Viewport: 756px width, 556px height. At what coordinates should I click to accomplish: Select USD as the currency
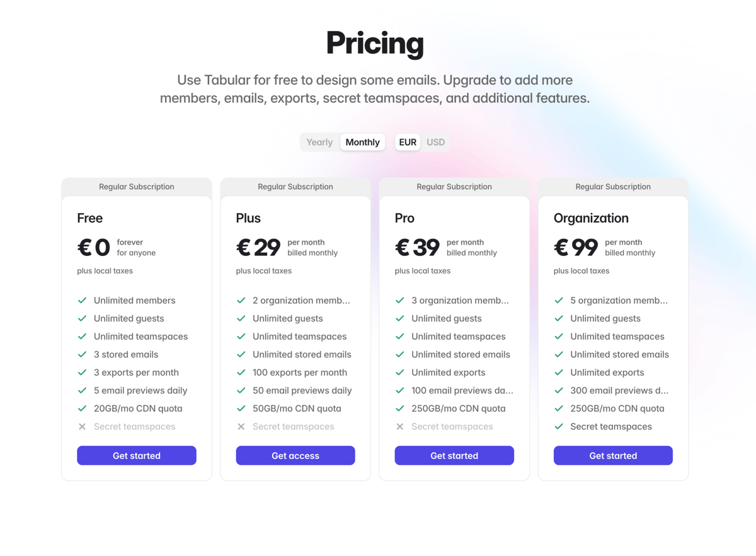pyautogui.click(x=435, y=142)
